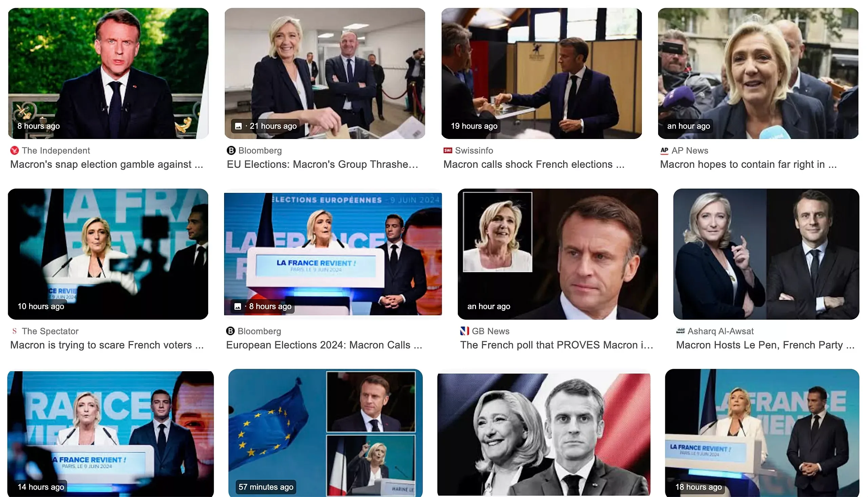Open the Swissinfo voting booth thumbnail from 19 hours ago

[541, 73]
